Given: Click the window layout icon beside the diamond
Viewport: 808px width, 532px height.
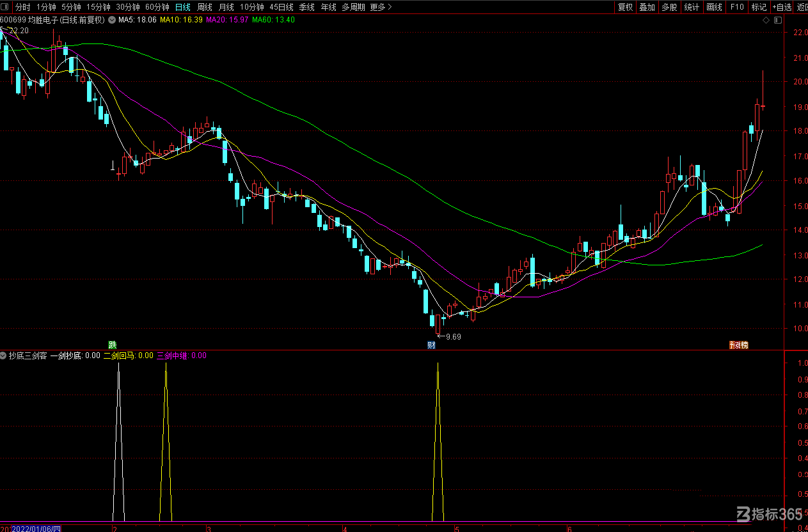Looking at the screenshot, I should (778, 20).
